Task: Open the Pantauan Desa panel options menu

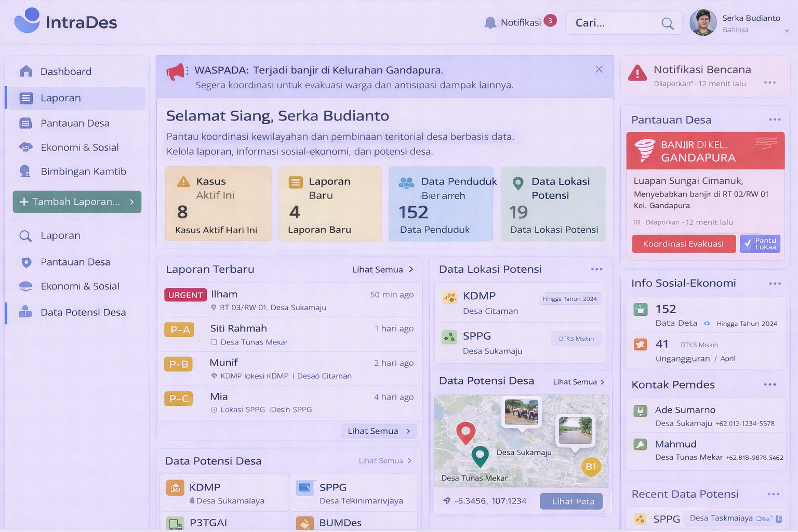Action: (x=775, y=120)
